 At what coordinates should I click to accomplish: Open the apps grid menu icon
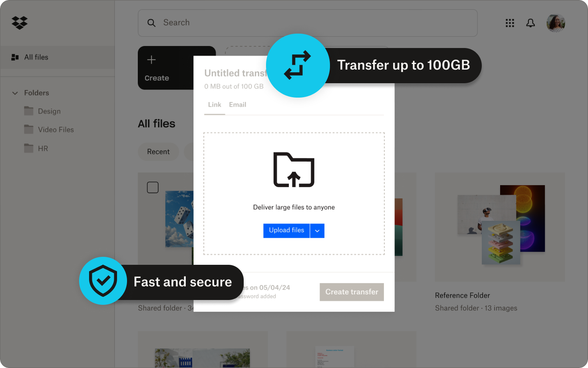[510, 23]
